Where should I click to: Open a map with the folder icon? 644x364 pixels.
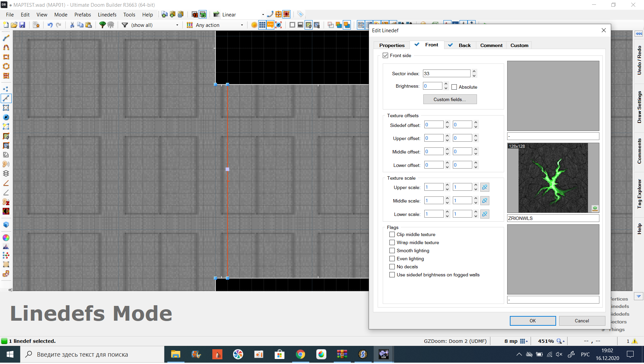[x=14, y=25]
